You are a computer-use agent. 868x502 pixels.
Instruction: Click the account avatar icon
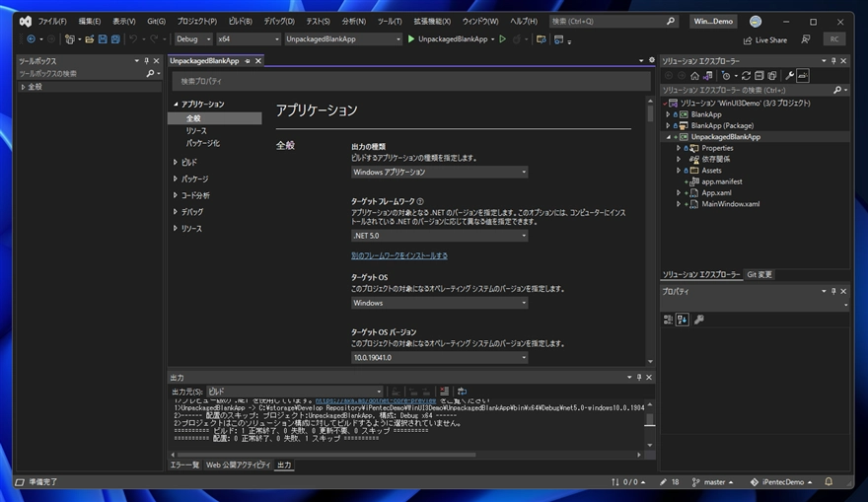[756, 21]
